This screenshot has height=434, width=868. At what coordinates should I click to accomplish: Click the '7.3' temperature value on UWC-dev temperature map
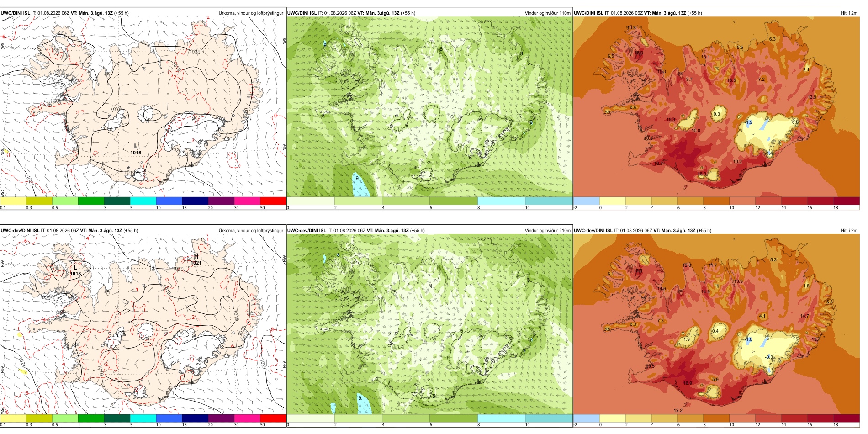tap(660, 321)
